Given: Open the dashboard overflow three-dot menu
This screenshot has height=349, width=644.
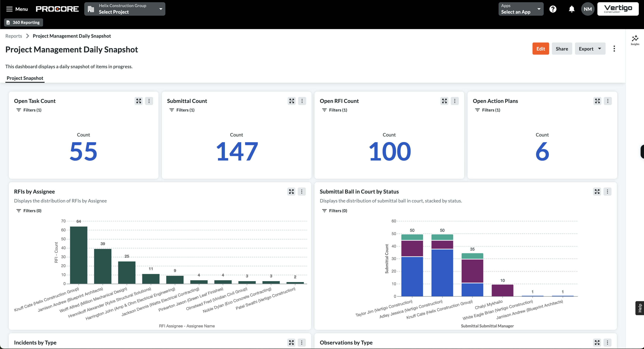Looking at the screenshot, I should pos(614,48).
